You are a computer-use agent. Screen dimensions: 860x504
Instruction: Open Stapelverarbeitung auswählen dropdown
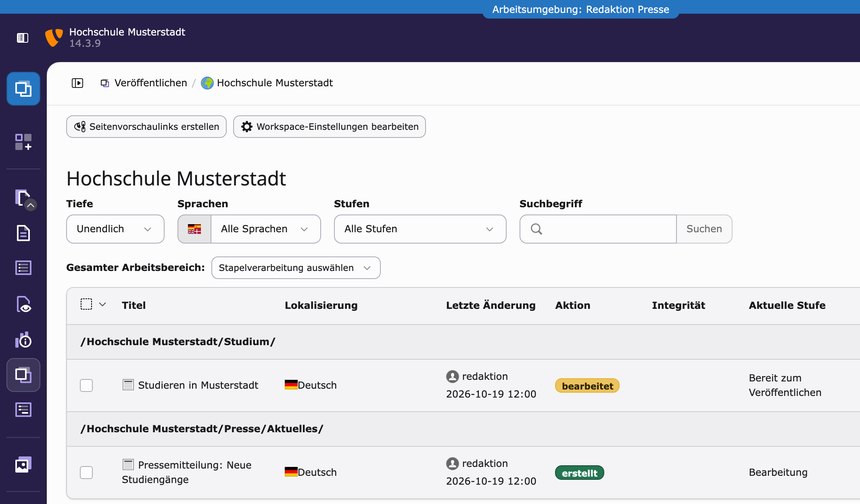296,268
